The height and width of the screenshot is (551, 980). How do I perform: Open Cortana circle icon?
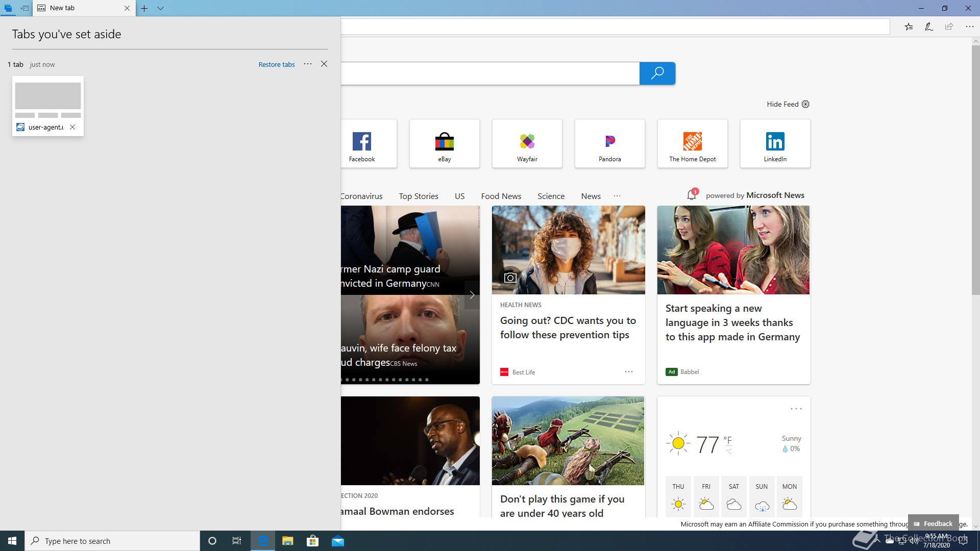[212, 541]
